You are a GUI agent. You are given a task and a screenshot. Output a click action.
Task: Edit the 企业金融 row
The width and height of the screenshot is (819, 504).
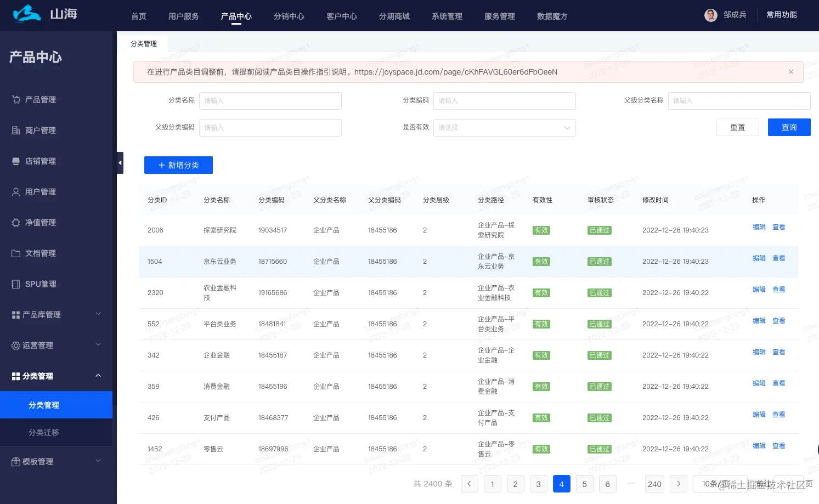(759, 352)
